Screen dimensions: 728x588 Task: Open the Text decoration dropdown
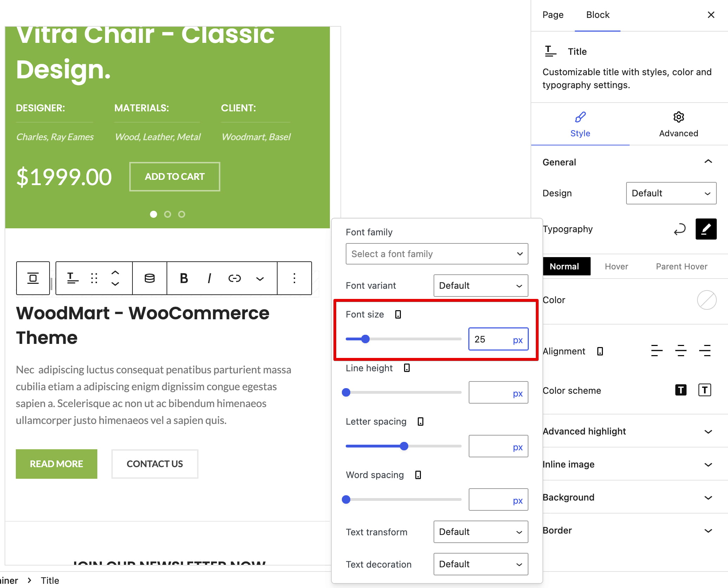pos(481,564)
